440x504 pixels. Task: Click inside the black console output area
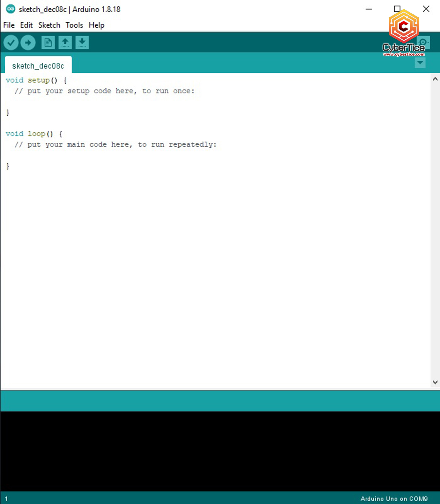(x=220, y=451)
